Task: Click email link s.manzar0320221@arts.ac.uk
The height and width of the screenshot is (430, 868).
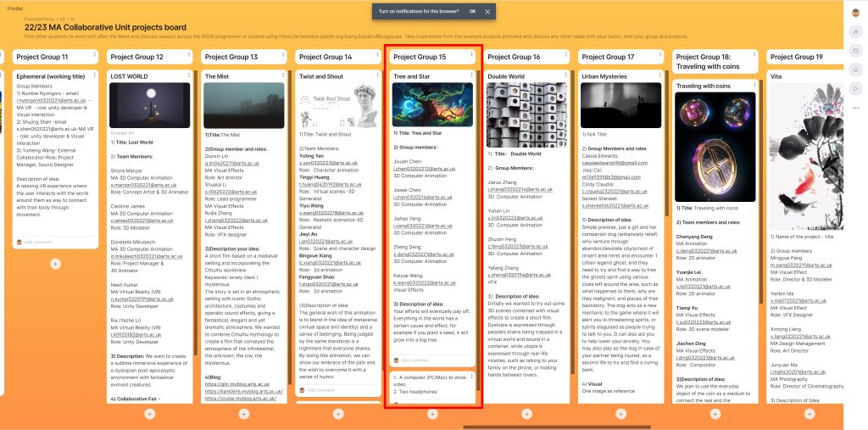Action: 143,185
